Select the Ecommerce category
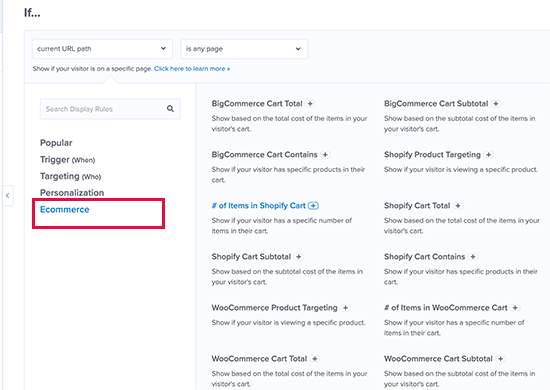This screenshot has width=550, height=390. [x=65, y=209]
